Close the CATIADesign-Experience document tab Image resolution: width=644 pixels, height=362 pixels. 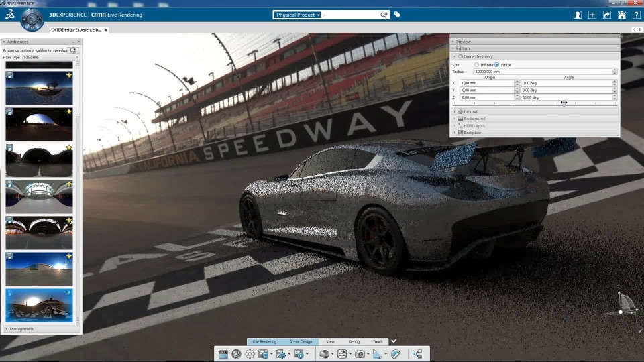pyautogui.click(x=106, y=30)
